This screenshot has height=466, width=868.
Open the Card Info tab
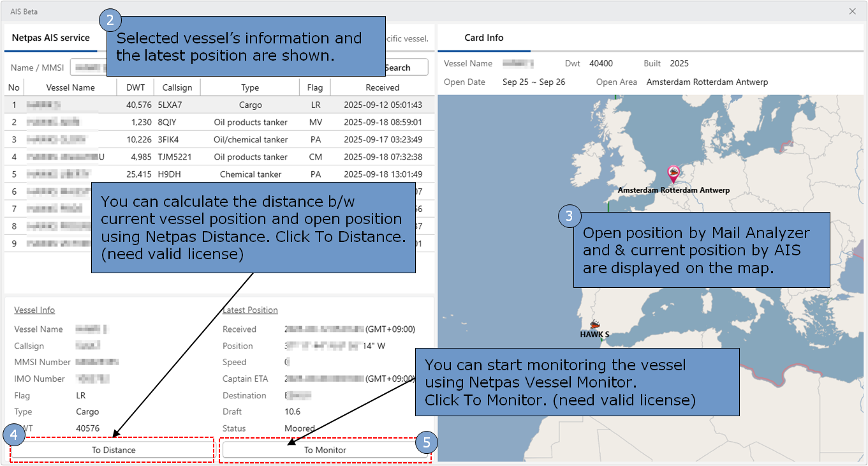(483, 38)
